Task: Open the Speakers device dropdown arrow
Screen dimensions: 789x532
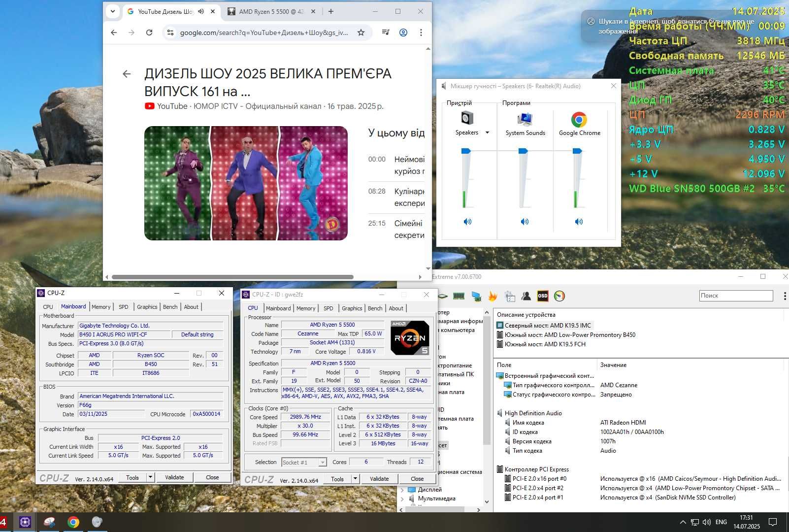Action: tap(488, 133)
